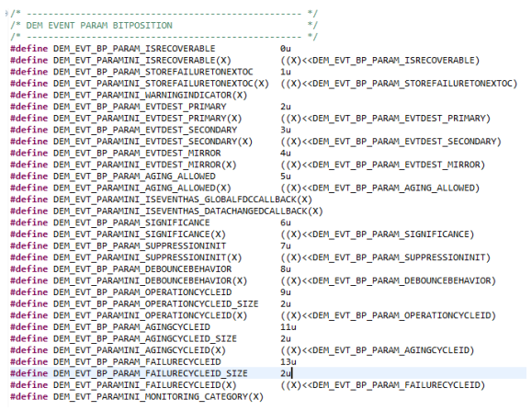Click the DEM EVENT PARAM BITPOSITION comment
The width and height of the screenshot is (532, 411).
[x=99, y=26]
